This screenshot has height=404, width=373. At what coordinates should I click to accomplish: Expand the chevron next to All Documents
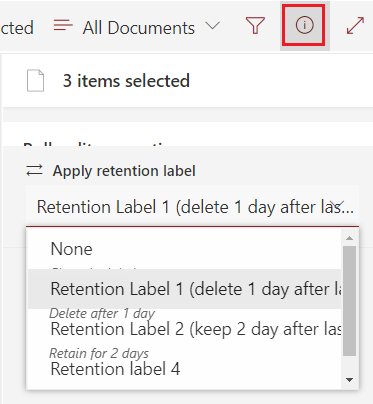pyautogui.click(x=212, y=26)
